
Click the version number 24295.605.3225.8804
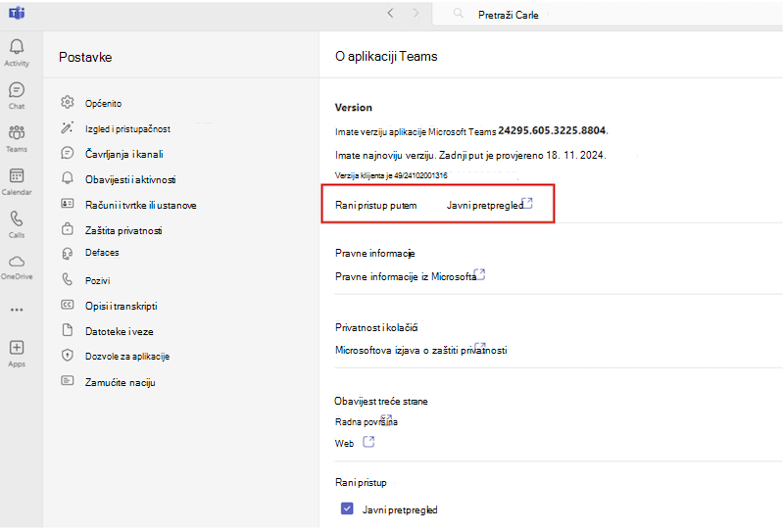[x=553, y=130]
